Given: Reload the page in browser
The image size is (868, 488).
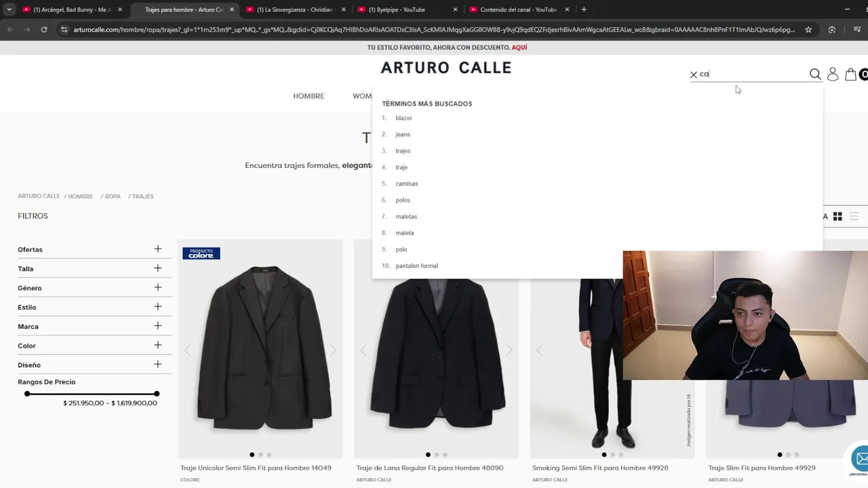Looking at the screenshot, I should [44, 29].
